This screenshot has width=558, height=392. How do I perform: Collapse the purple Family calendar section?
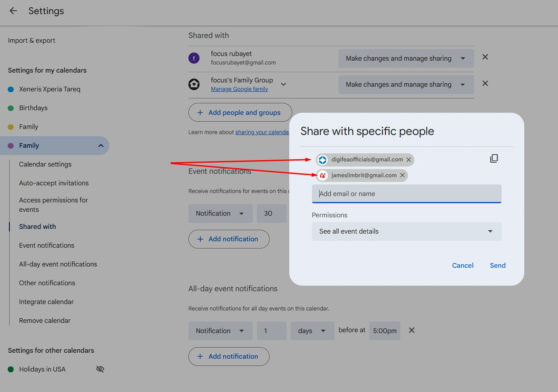(x=101, y=146)
